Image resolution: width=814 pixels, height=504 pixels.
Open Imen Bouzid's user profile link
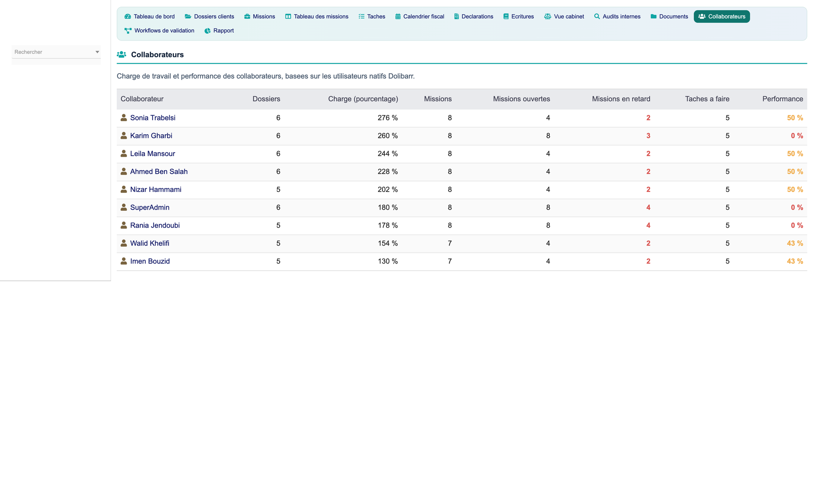click(x=150, y=261)
